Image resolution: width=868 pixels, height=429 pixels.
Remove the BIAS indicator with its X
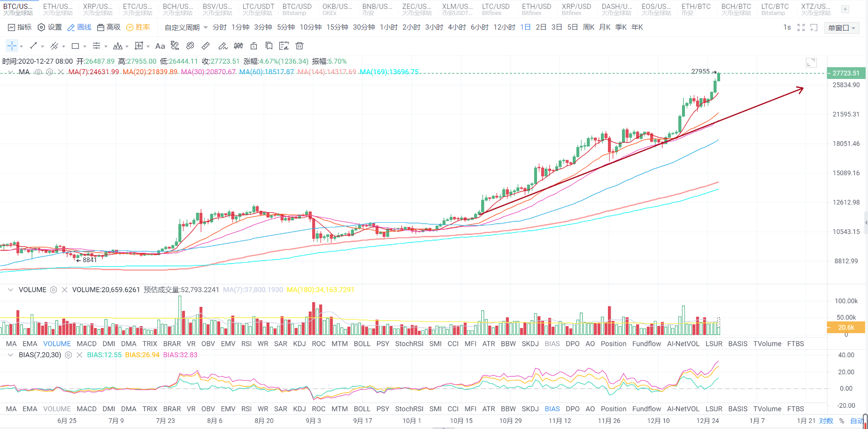(x=79, y=355)
